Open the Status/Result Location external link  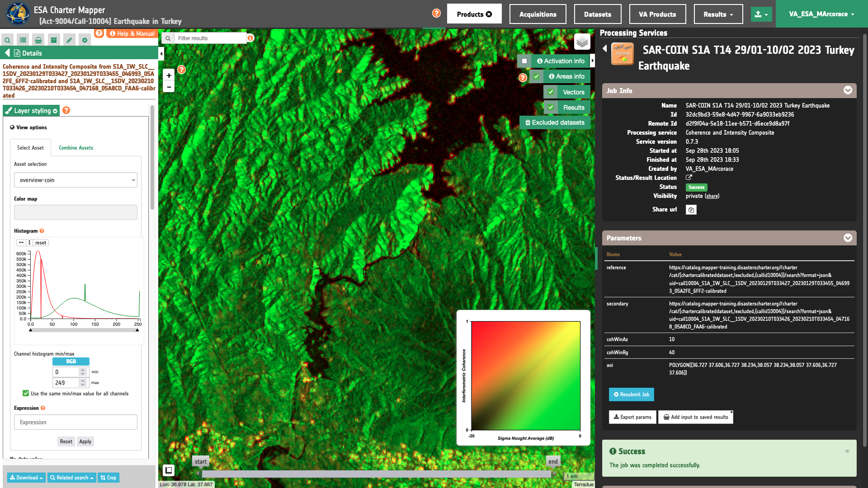point(689,178)
